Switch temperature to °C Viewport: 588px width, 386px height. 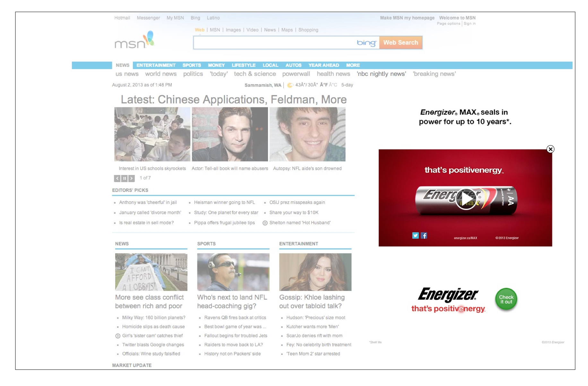333,85
